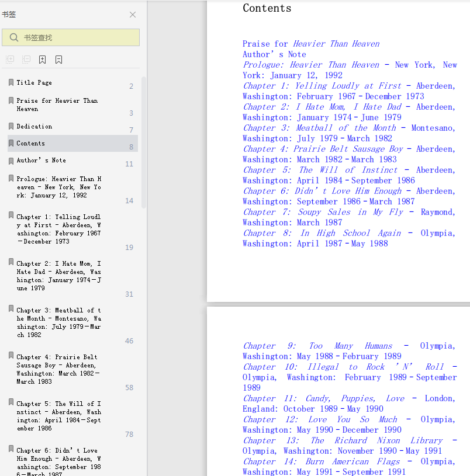Image resolution: width=470 pixels, height=476 pixels.
Task: Open Praise for Heavier Than Heaven bookmark
Action: pyautogui.click(x=57, y=105)
